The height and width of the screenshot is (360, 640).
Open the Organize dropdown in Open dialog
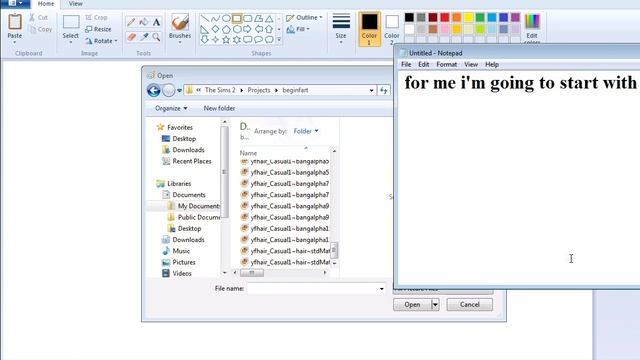tap(171, 109)
